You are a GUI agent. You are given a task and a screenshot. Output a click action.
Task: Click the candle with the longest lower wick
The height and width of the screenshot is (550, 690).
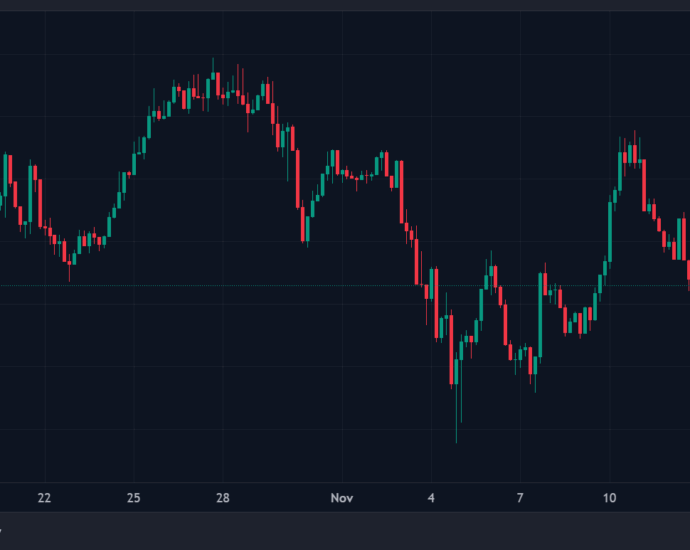457,400
